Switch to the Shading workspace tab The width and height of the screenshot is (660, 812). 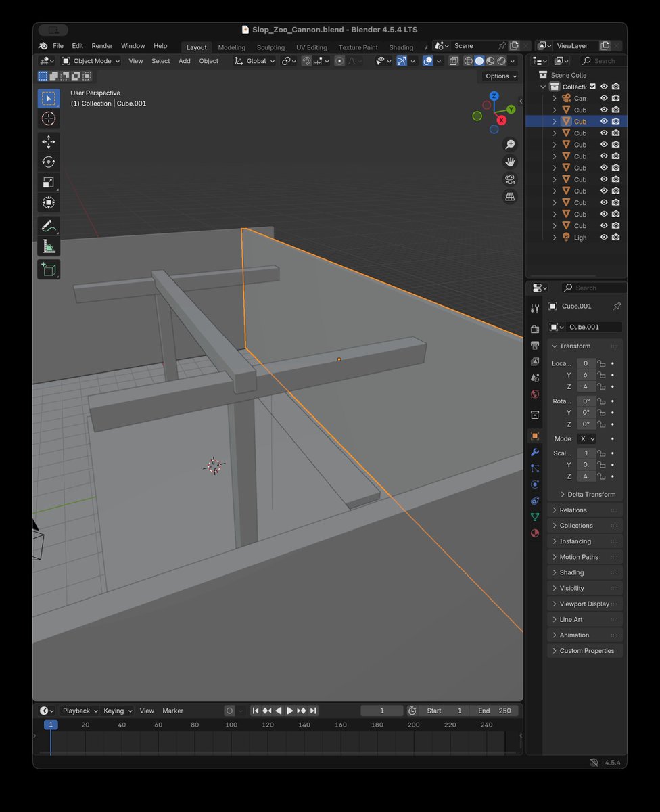pyautogui.click(x=401, y=47)
